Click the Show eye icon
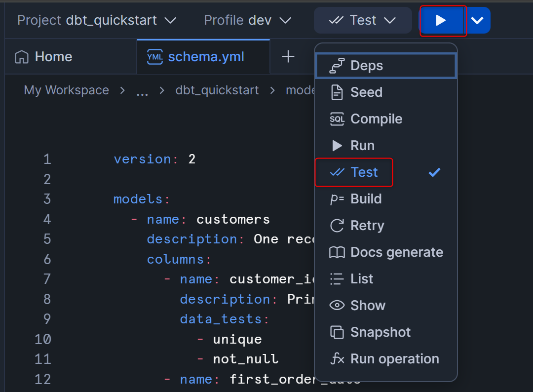The width and height of the screenshot is (533, 392). [337, 306]
